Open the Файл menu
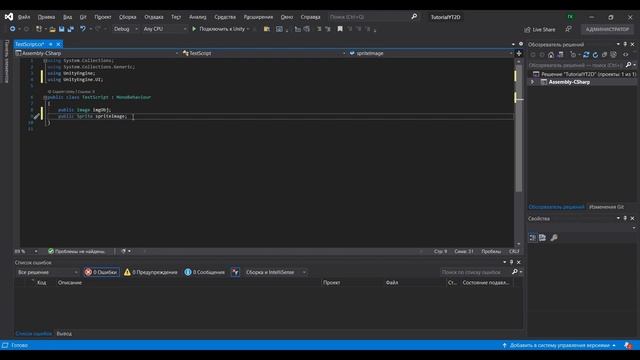The height and width of the screenshot is (360, 640). pyautogui.click(x=24, y=17)
